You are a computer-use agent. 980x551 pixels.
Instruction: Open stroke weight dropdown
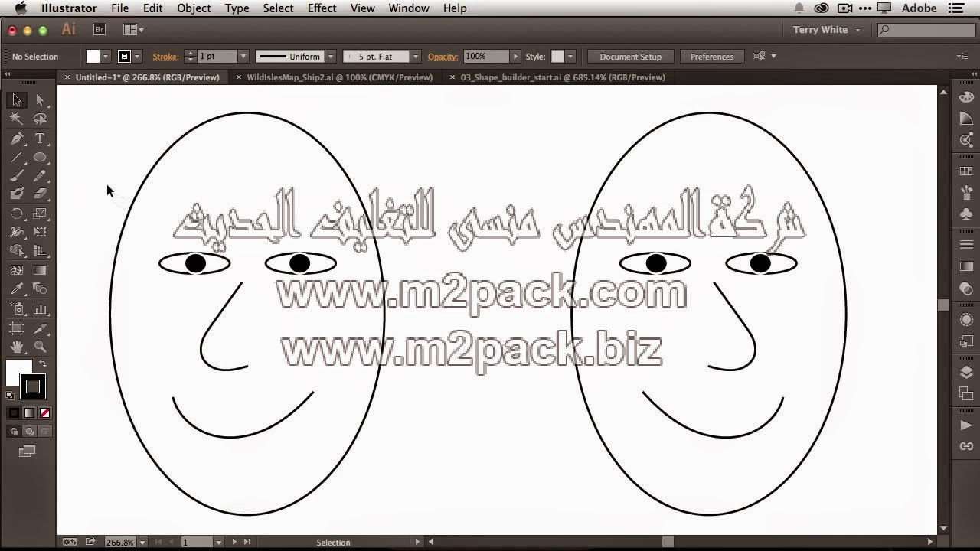243,57
